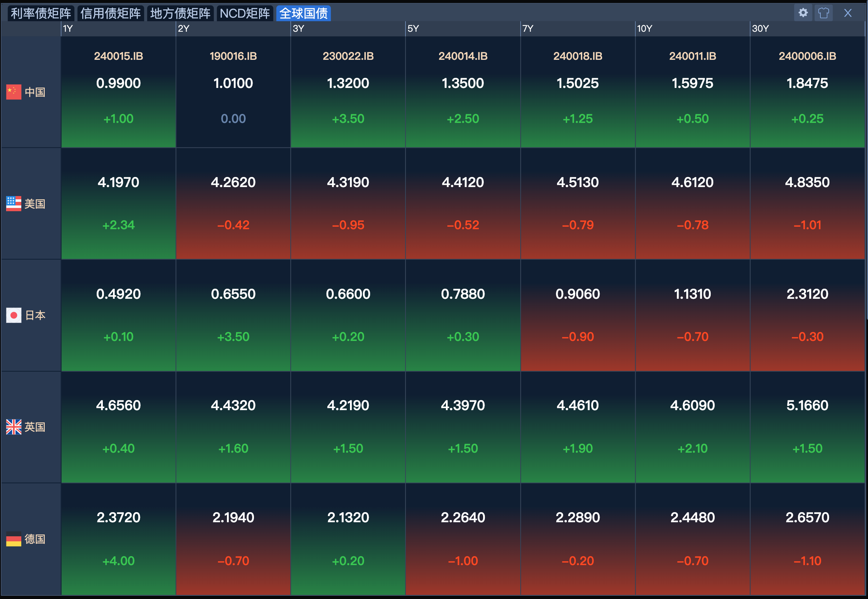Click the China flag icon
The image size is (868, 599).
[x=13, y=92]
